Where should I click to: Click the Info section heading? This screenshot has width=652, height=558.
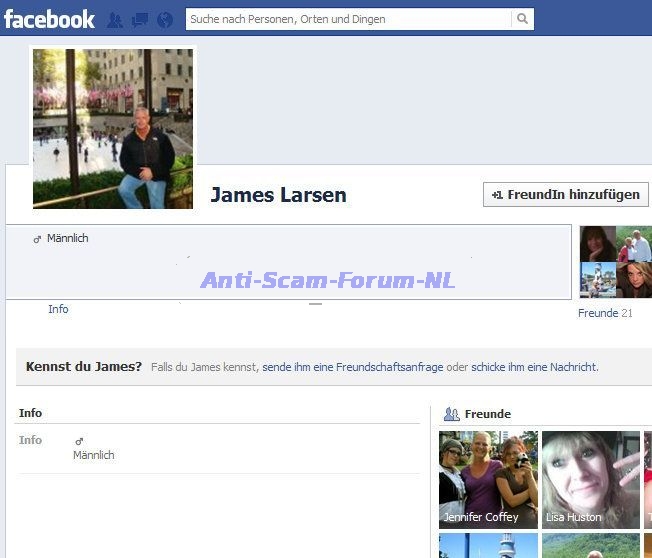30,413
